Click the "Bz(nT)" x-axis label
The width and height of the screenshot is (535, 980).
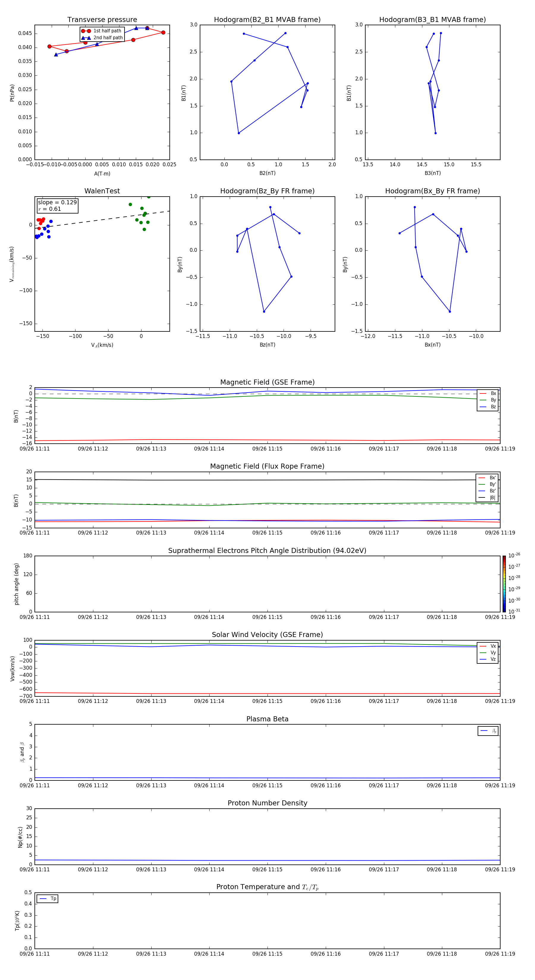pyautogui.click(x=267, y=345)
